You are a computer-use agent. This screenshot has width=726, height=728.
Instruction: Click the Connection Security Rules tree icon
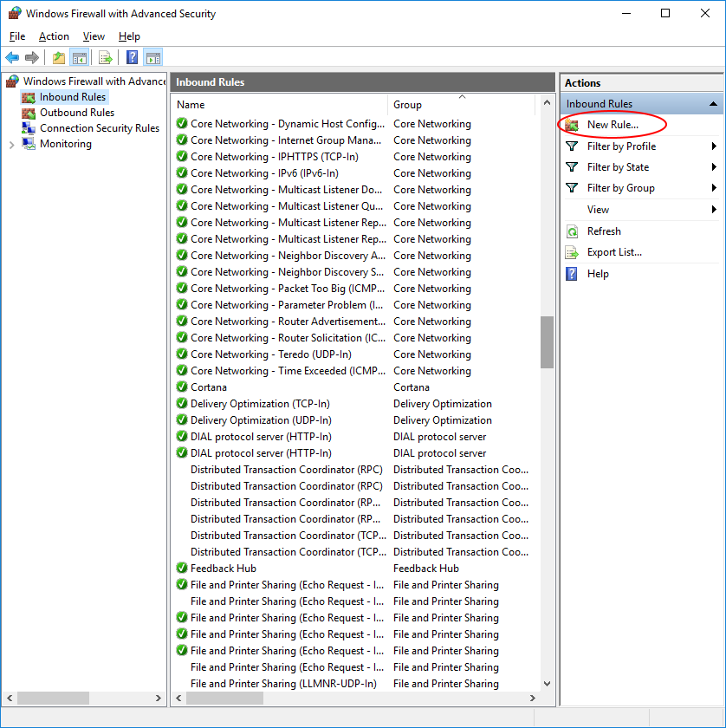pos(29,128)
